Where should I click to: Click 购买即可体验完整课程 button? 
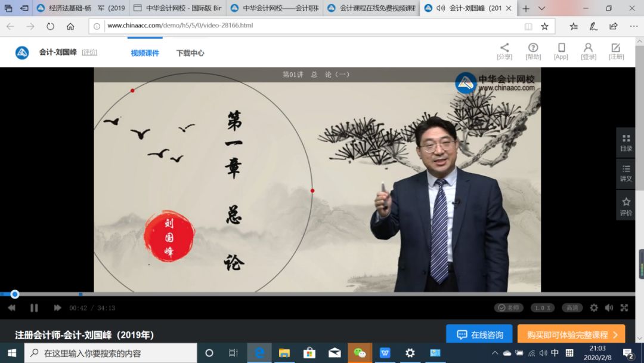tap(571, 334)
